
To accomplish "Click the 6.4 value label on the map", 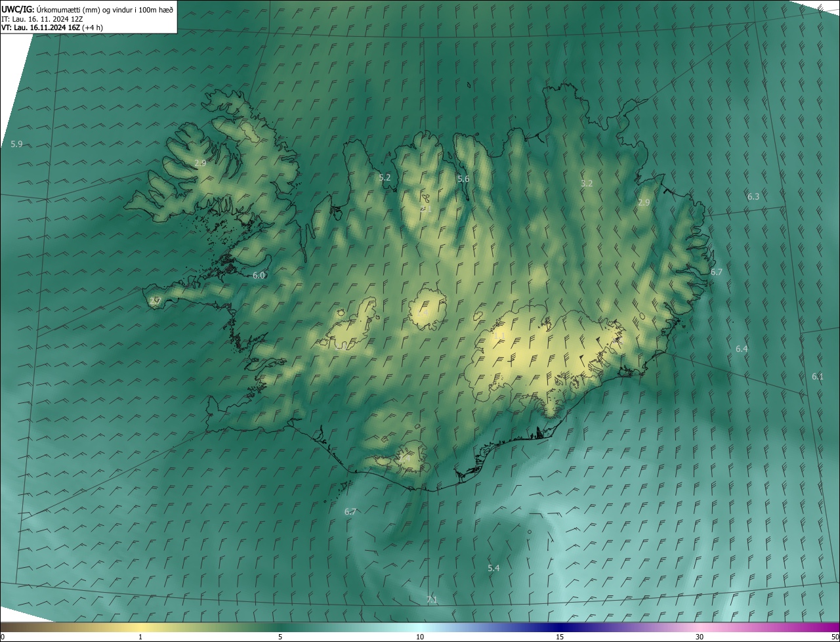I will 742,349.
